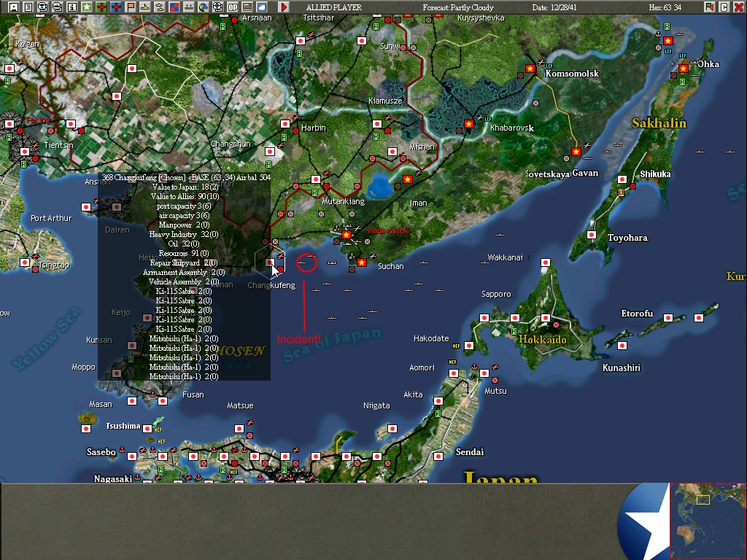
Task: Click the Sakhalin region label
Action: (659, 123)
